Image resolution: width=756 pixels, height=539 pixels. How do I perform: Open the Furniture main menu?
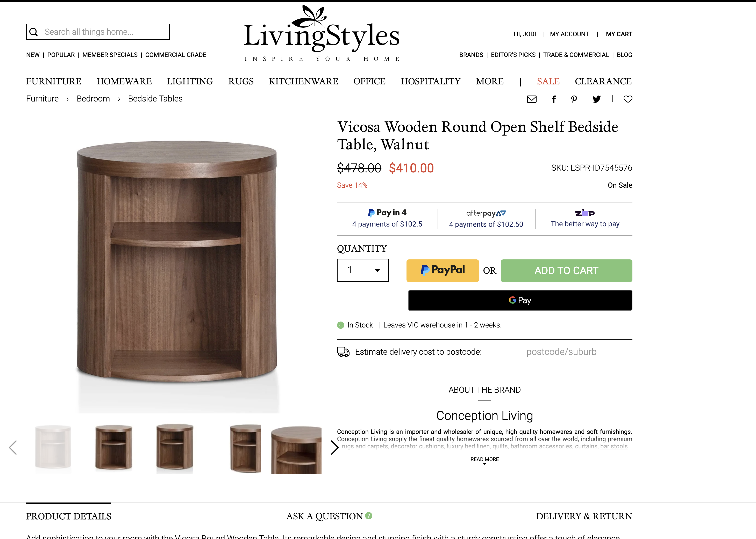coord(54,81)
